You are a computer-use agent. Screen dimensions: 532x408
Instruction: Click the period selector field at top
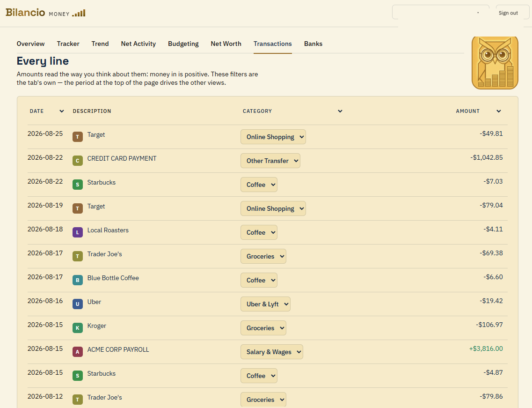point(441,12)
